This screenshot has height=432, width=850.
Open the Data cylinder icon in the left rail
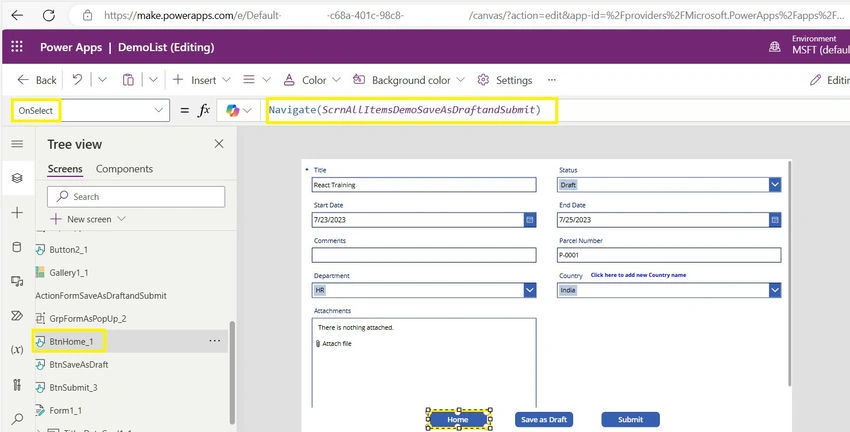[17, 247]
